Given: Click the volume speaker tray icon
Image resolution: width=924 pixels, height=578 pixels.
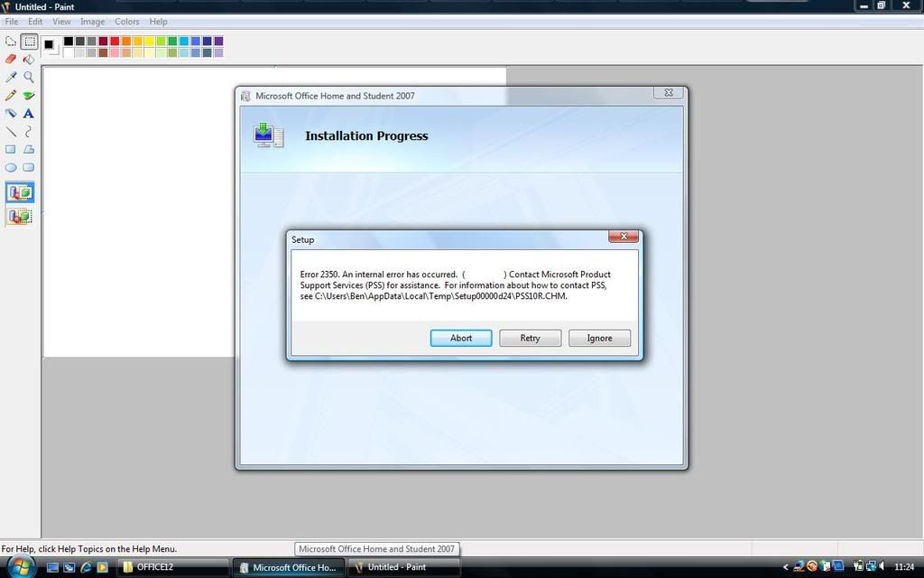Looking at the screenshot, I should tap(882, 567).
